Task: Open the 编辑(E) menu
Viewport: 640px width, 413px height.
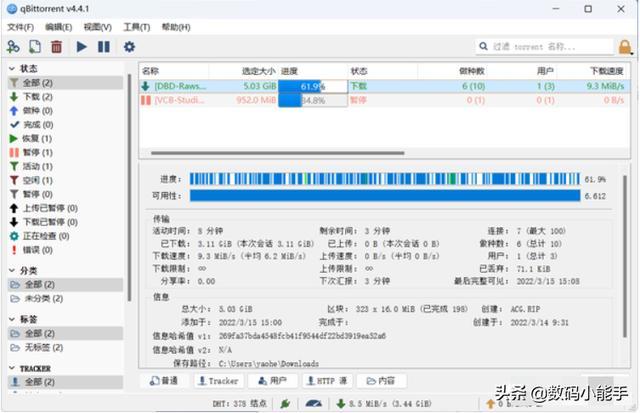Action: [58, 27]
